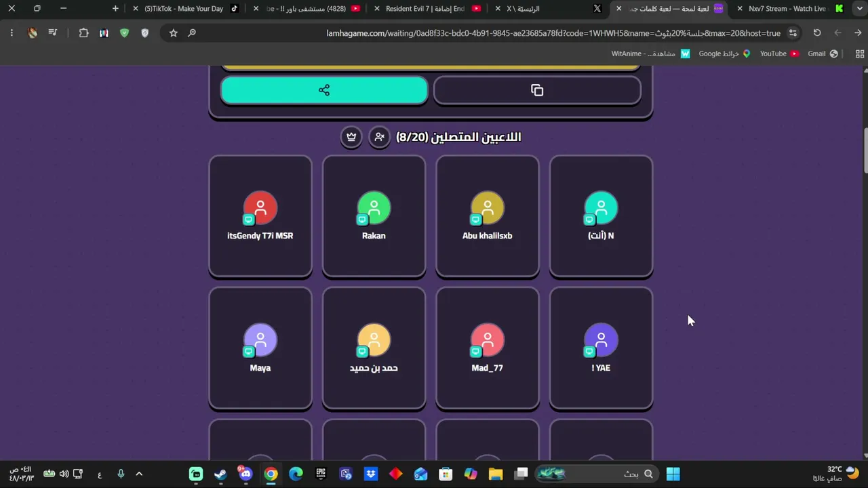Open Discord from the taskbar
868x488 pixels.
pyautogui.click(x=245, y=474)
